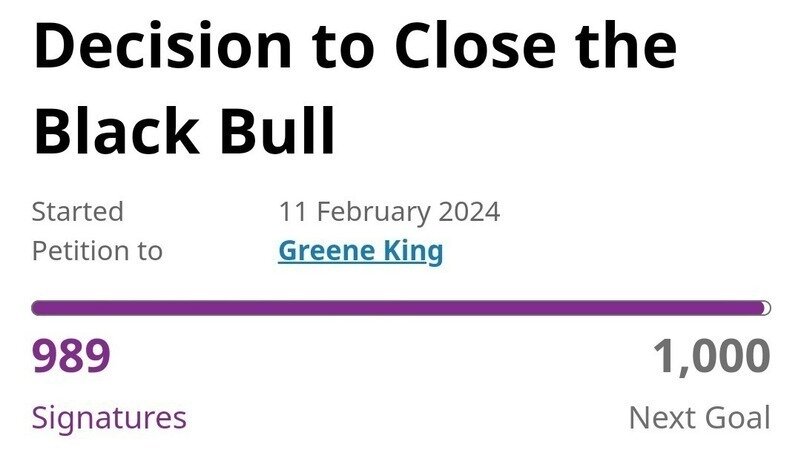Click the Next Goal label
Screen dimensions: 800x450
pos(699,417)
